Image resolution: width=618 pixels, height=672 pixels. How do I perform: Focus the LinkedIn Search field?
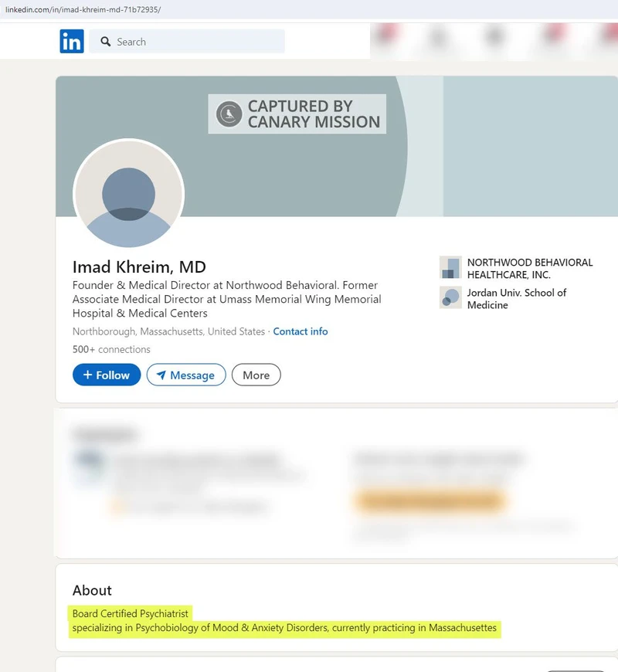pyautogui.click(x=187, y=42)
